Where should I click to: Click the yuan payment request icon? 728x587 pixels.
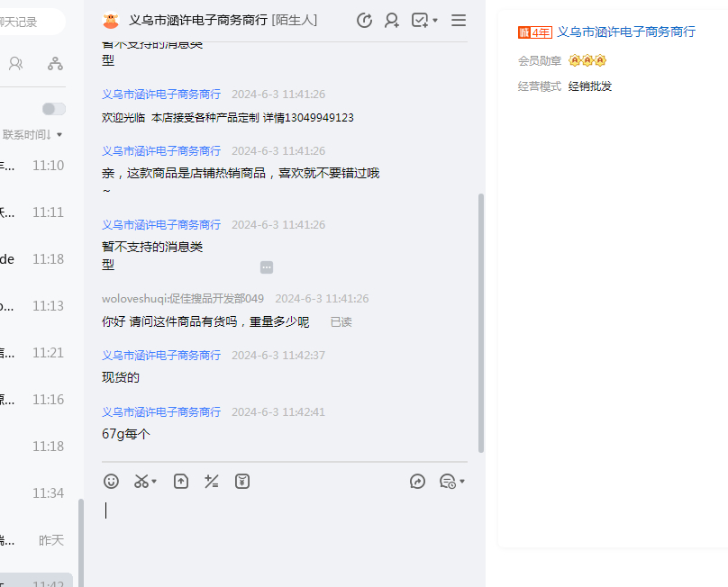pos(242,482)
